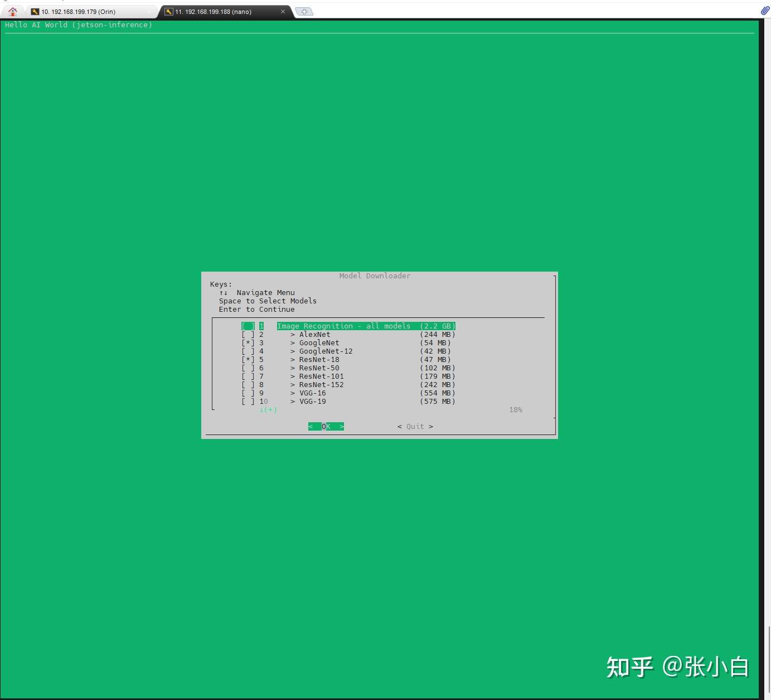Open the home tab icon

coord(13,11)
